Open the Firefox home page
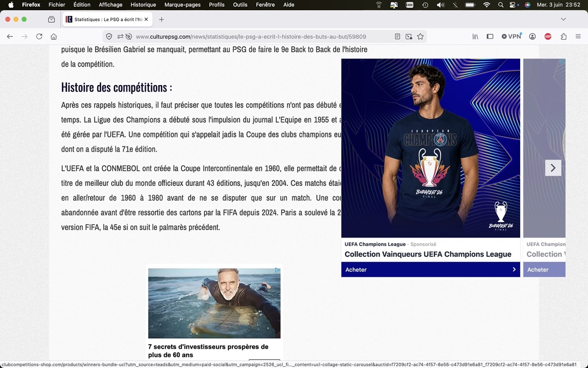 tap(54, 37)
